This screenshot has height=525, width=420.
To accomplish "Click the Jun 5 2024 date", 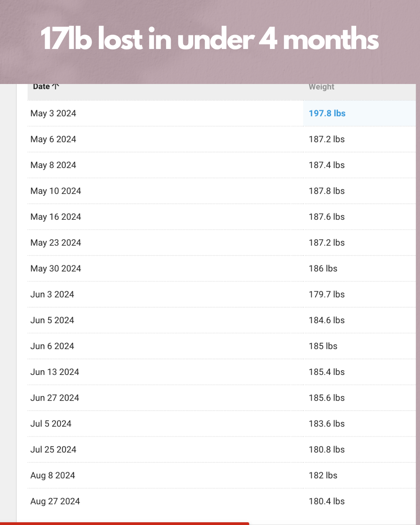I will click(52, 320).
